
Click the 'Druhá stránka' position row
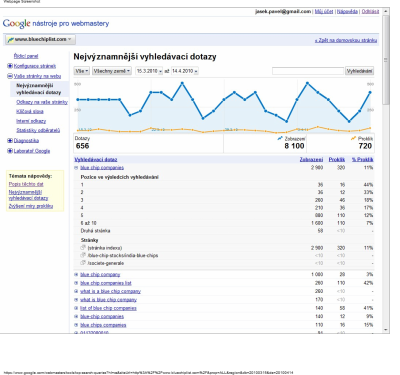pos(224,231)
